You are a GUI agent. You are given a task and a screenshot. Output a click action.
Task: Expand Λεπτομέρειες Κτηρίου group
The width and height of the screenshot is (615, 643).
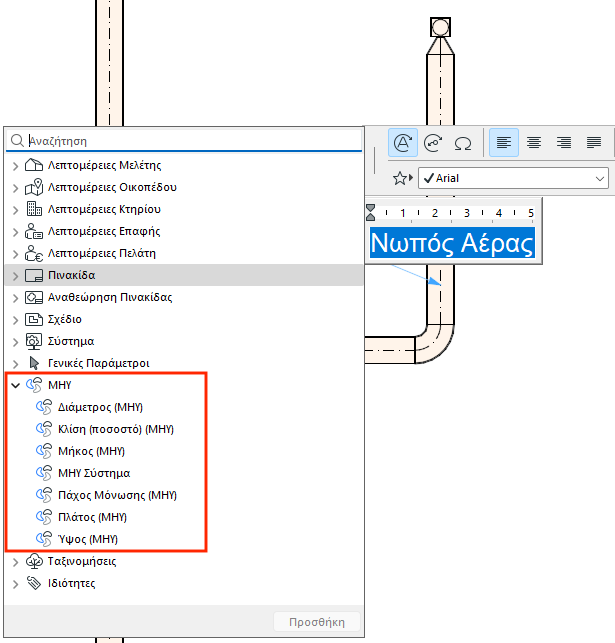(16, 210)
